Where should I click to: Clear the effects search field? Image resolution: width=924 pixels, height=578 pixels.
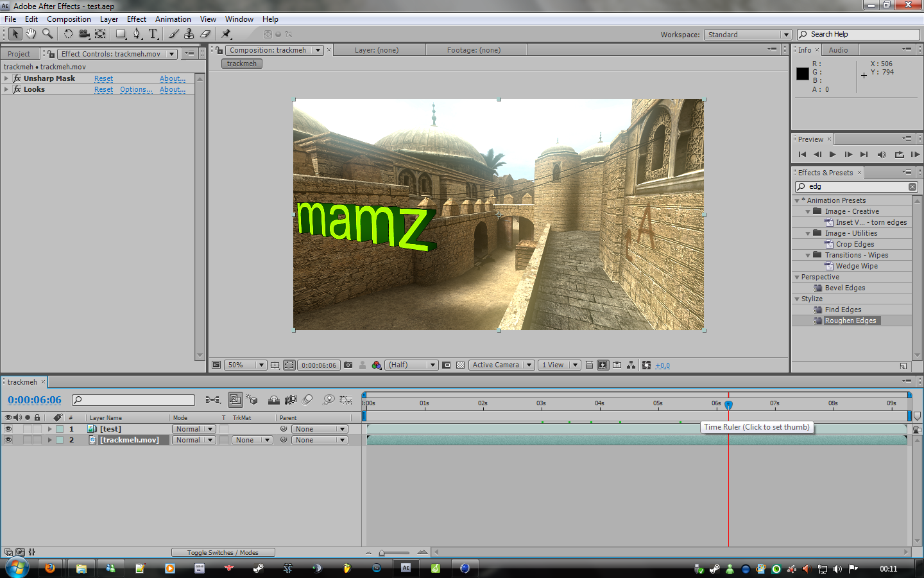(912, 186)
